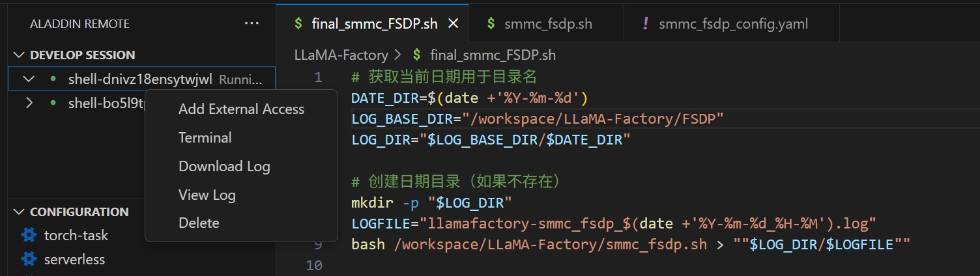The width and height of the screenshot is (980, 276).
Task: Click final_smmc_FSDP.sh in the breadcrumb path
Action: click(x=493, y=55)
